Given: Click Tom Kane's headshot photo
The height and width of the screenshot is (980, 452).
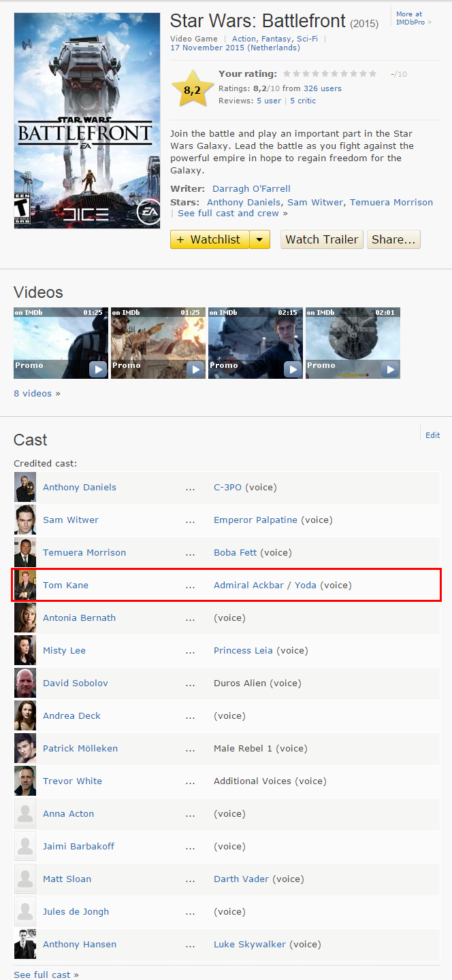Looking at the screenshot, I should (25, 585).
